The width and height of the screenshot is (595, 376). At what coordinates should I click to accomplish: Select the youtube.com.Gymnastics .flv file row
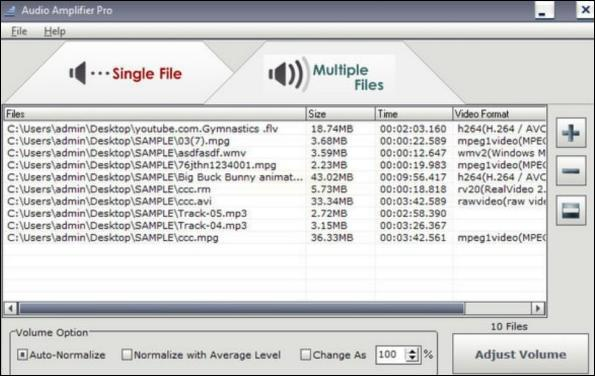[x=275, y=129]
